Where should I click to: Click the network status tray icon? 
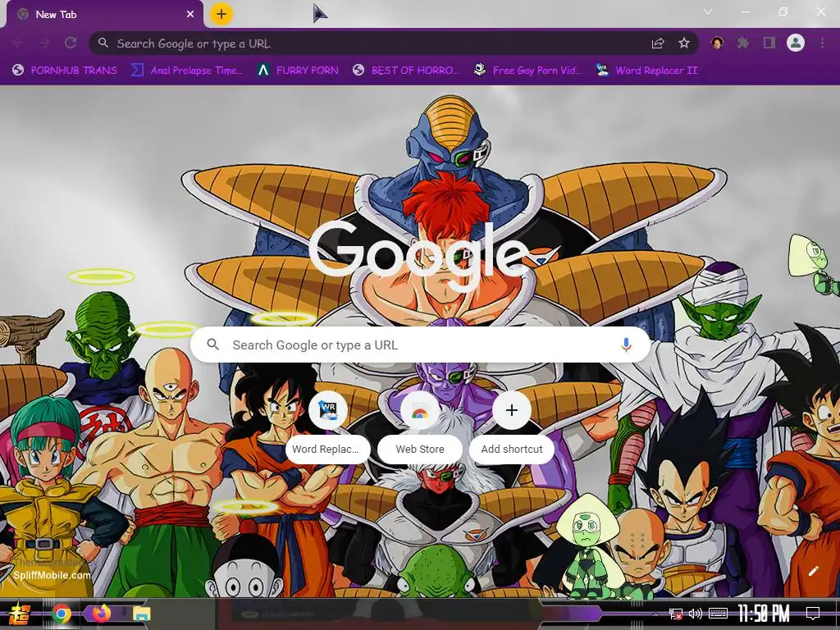[x=676, y=614]
